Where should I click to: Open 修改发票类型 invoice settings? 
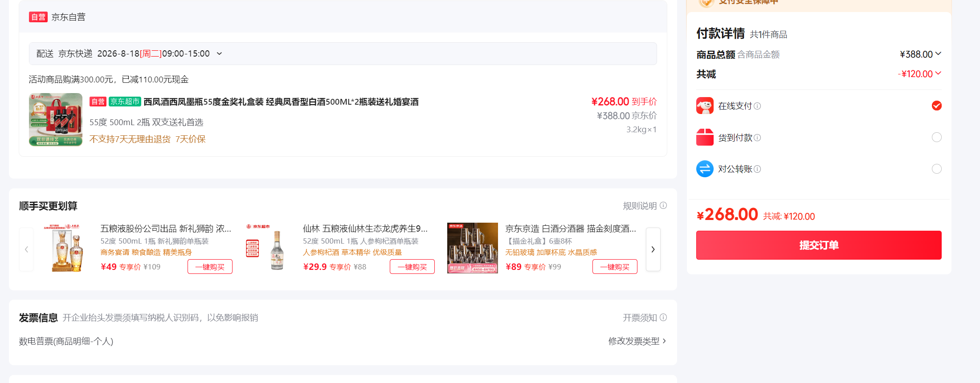pyautogui.click(x=637, y=341)
